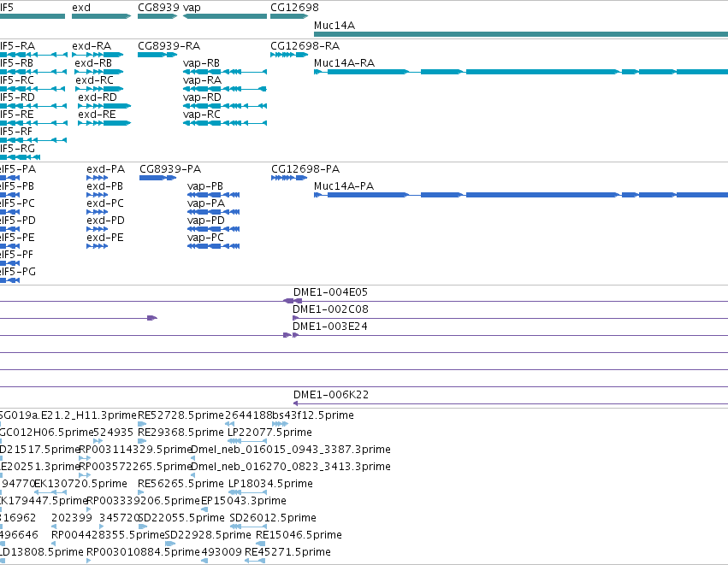The width and height of the screenshot is (728, 565).
Task: Select the bs43f12.5prime EST label
Action: pyautogui.click(x=313, y=415)
